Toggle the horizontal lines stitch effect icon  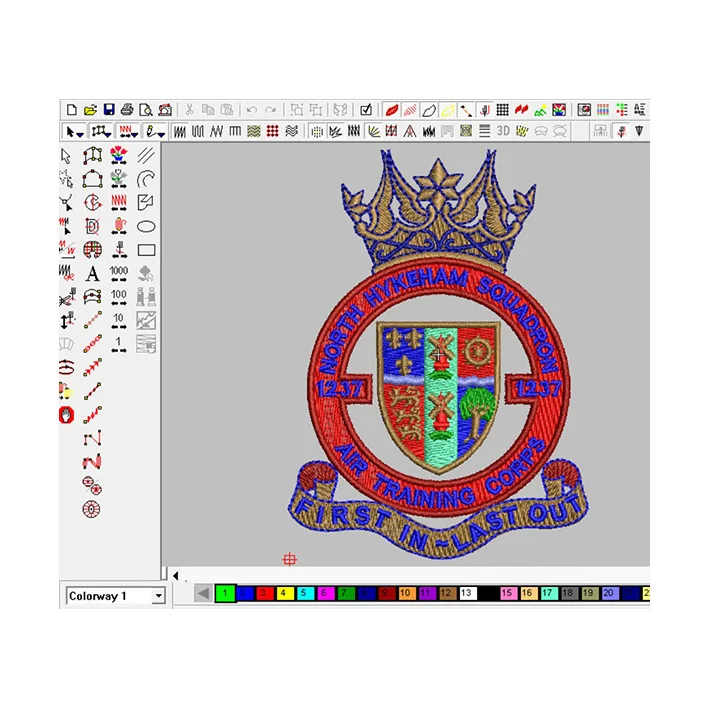point(484,131)
